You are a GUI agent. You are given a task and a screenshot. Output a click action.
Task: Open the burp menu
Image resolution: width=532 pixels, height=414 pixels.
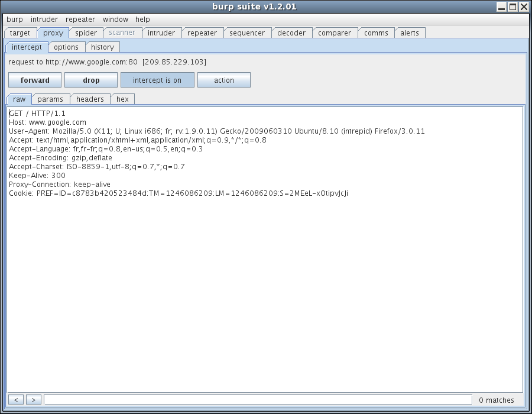pyautogui.click(x=15, y=20)
